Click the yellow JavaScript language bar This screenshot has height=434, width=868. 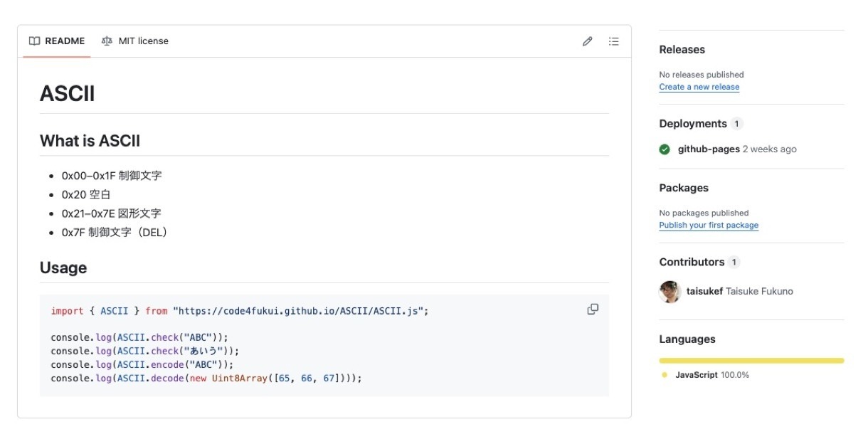[751, 361]
